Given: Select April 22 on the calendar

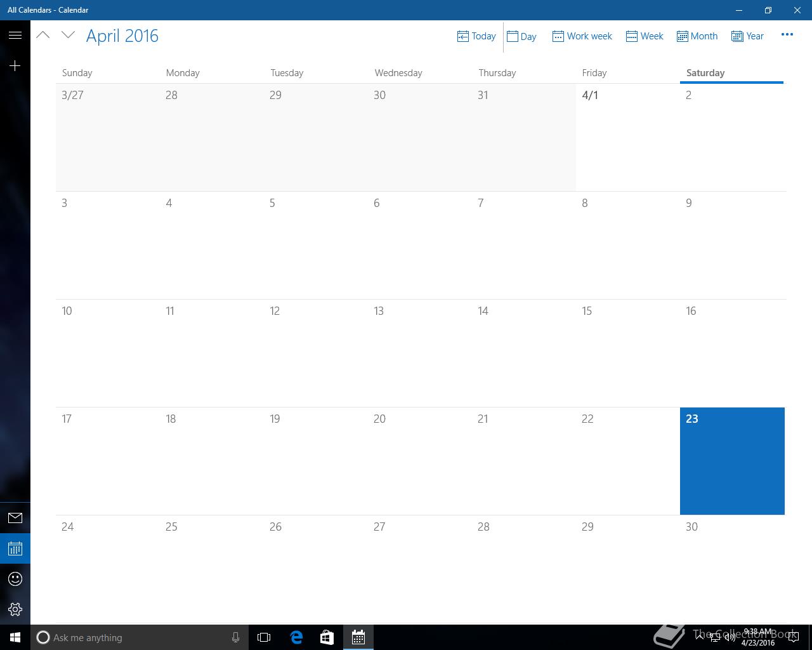Looking at the screenshot, I should [x=628, y=461].
